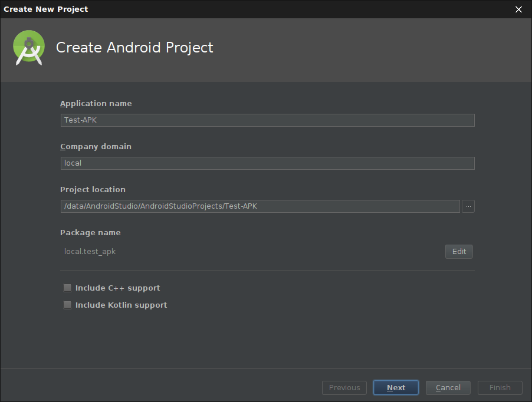Click the Project location label
Image resolution: width=532 pixels, height=402 pixels.
(93, 190)
